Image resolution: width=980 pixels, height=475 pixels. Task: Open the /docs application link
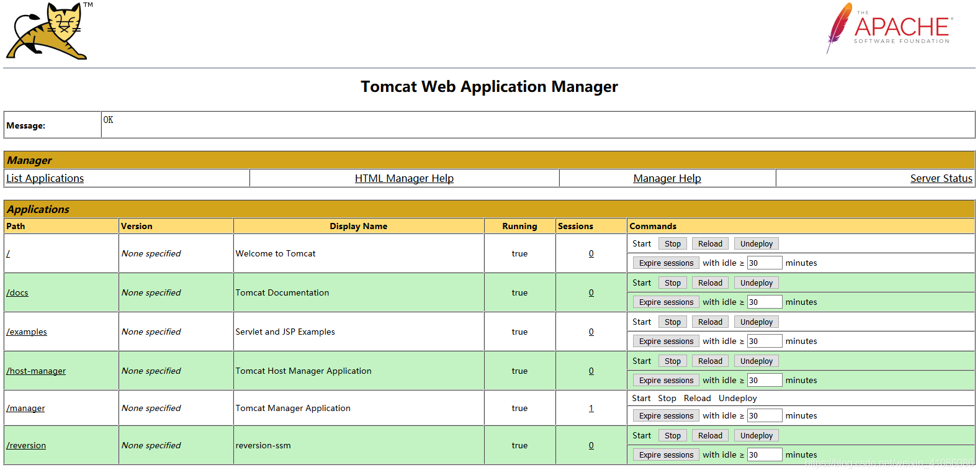[17, 292]
